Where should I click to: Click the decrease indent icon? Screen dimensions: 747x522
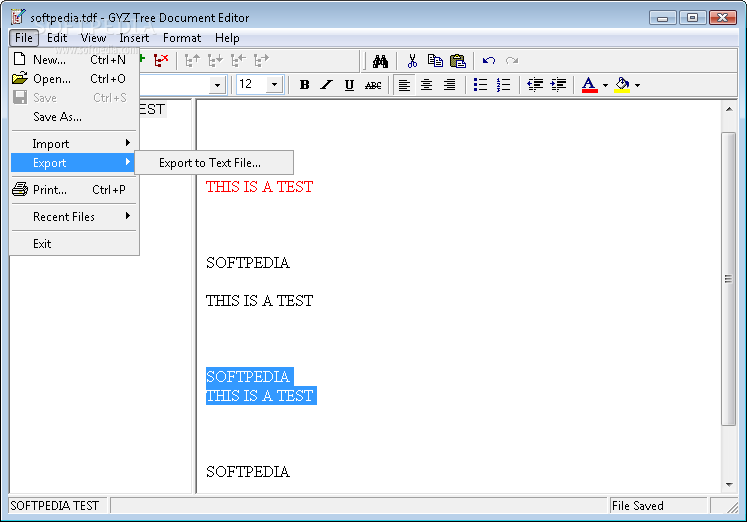[535, 85]
